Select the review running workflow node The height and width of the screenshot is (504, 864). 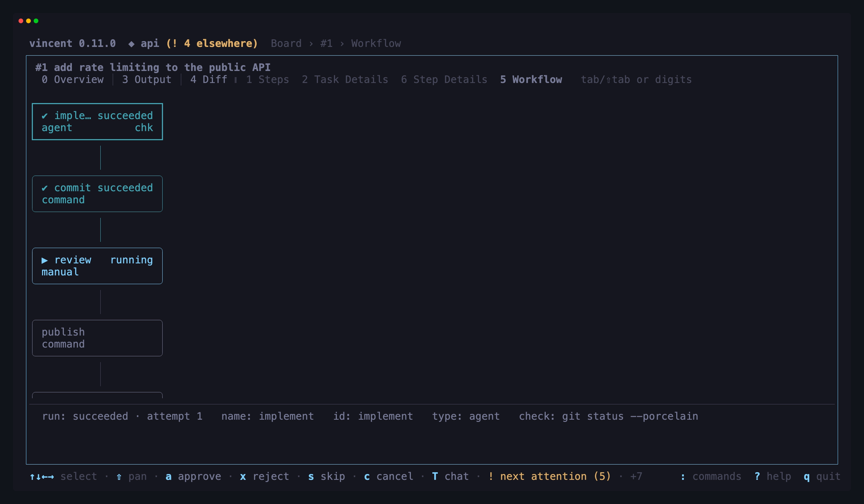[97, 266]
